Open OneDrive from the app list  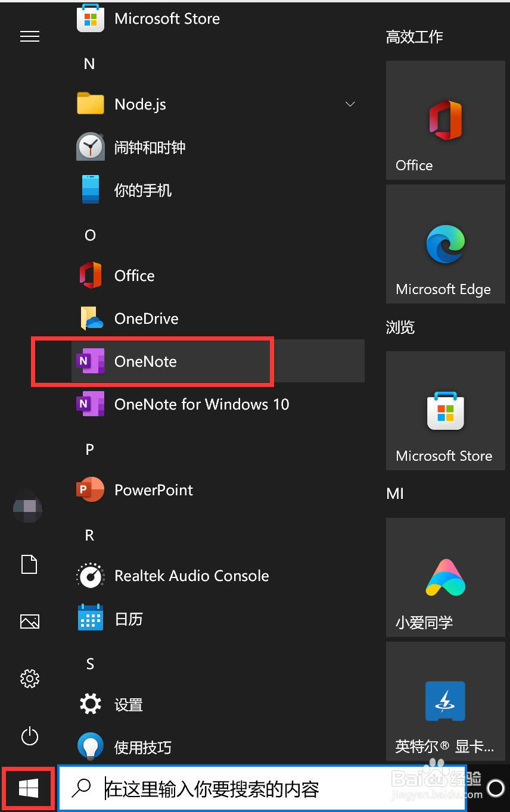coord(218,318)
